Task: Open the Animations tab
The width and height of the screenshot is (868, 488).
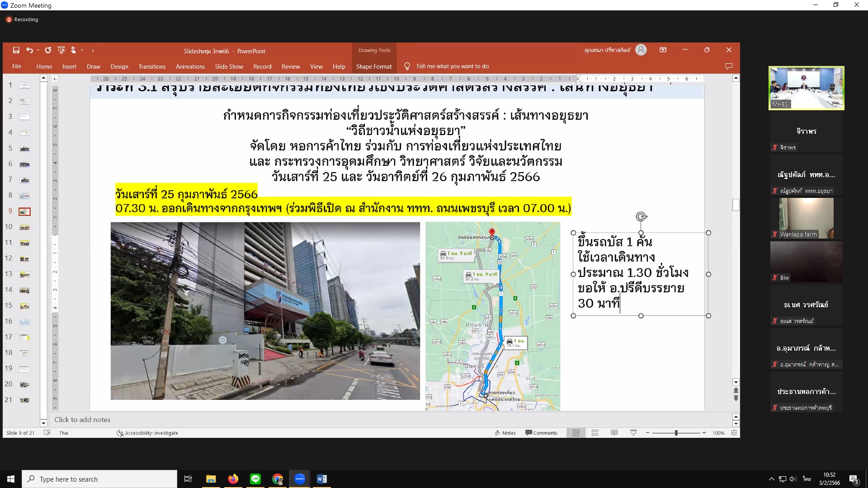Action: click(x=190, y=66)
